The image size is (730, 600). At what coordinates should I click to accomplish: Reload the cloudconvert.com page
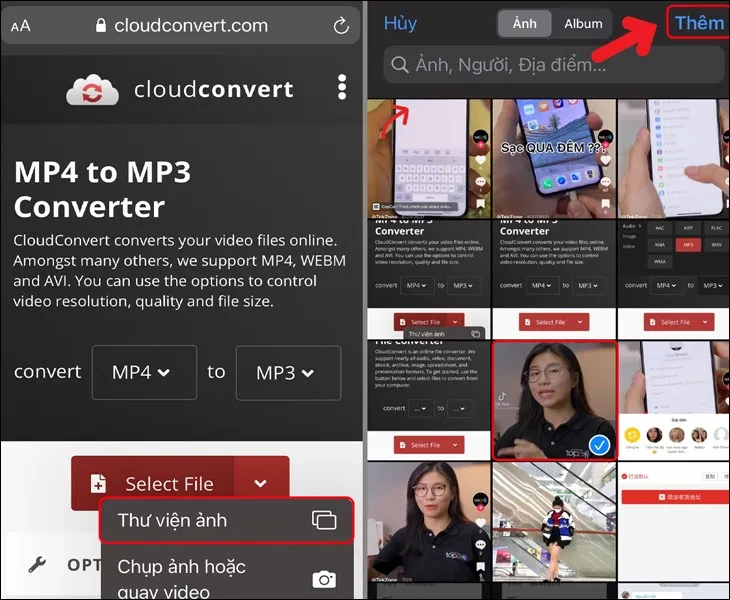click(341, 26)
